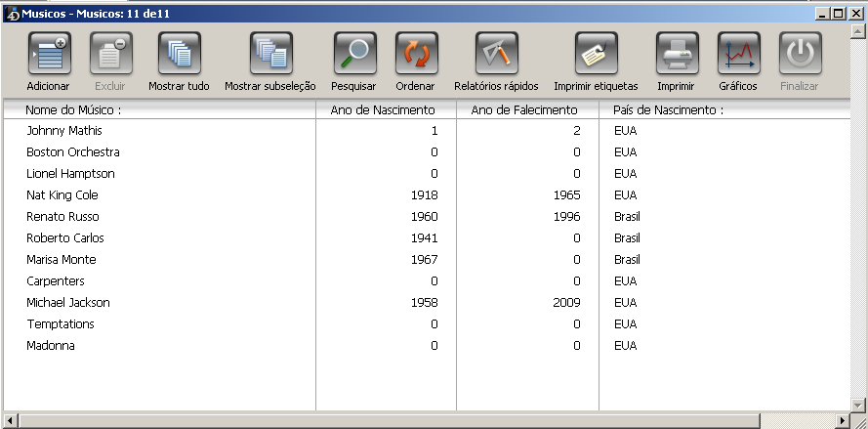Click the Adicionar record icon
Screen dimensions: 868x429
click(48, 54)
